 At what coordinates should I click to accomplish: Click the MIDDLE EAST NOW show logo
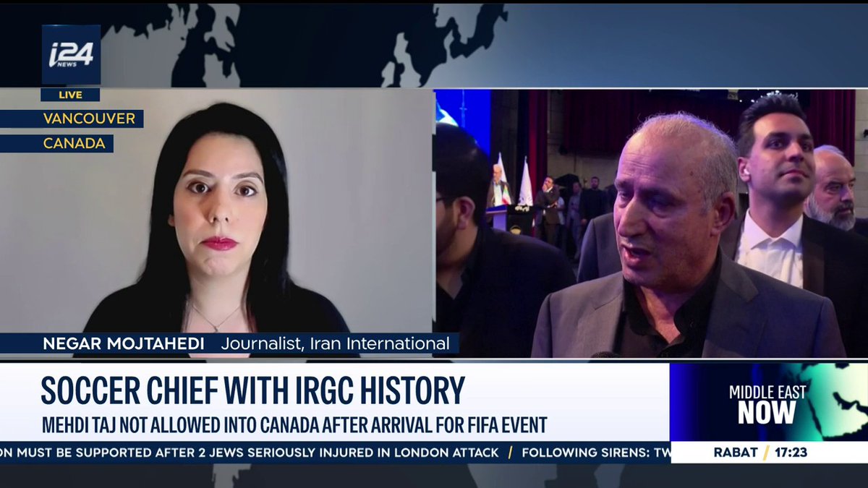[767, 405]
